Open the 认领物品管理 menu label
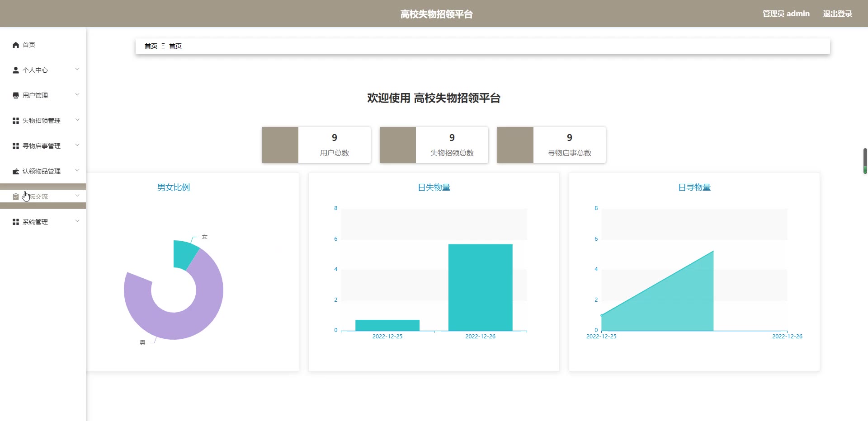 [x=42, y=171]
